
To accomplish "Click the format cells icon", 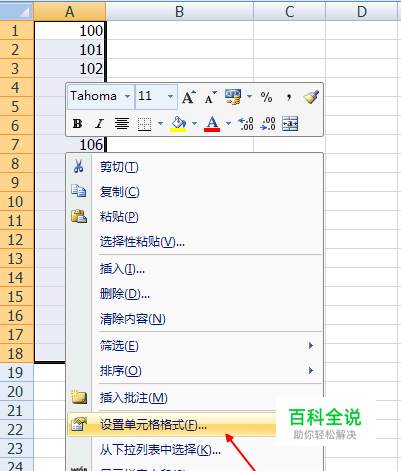I will click(x=79, y=424).
